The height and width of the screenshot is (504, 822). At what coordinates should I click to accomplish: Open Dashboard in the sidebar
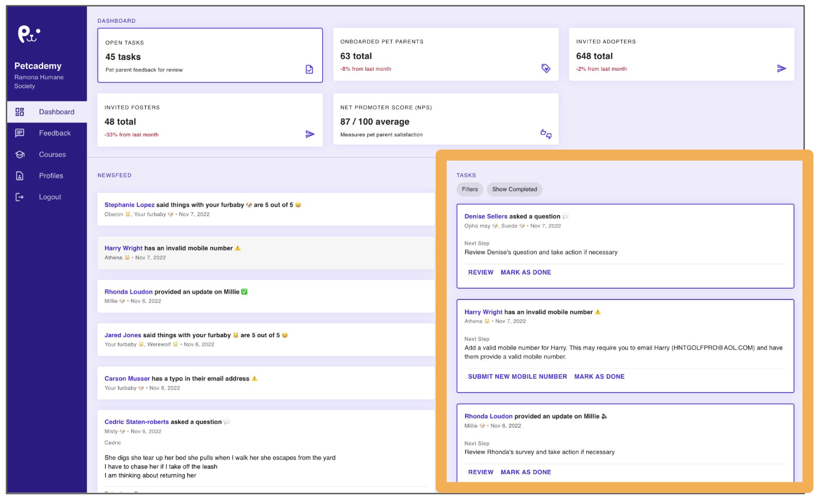pos(56,112)
